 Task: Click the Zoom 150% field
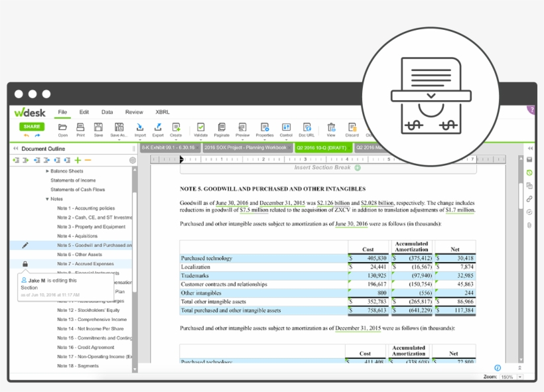point(508,377)
